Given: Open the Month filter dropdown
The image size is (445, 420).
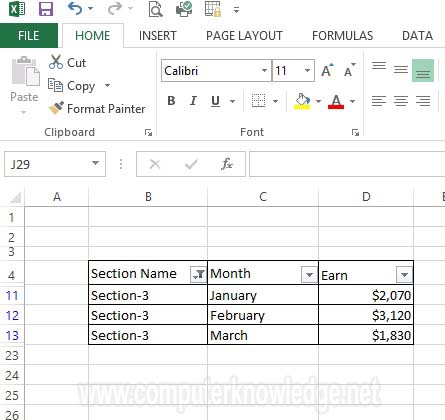Looking at the screenshot, I should pyautogui.click(x=309, y=275).
